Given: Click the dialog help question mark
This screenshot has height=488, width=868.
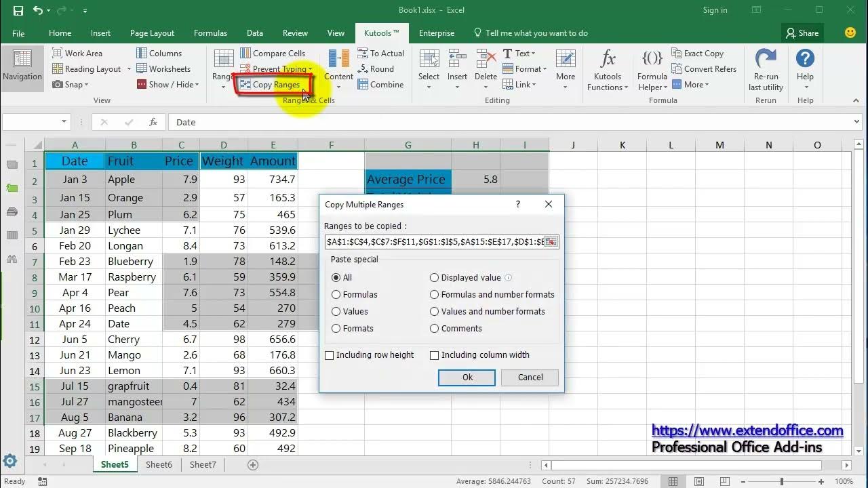Looking at the screenshot, I should coord(518,204).
